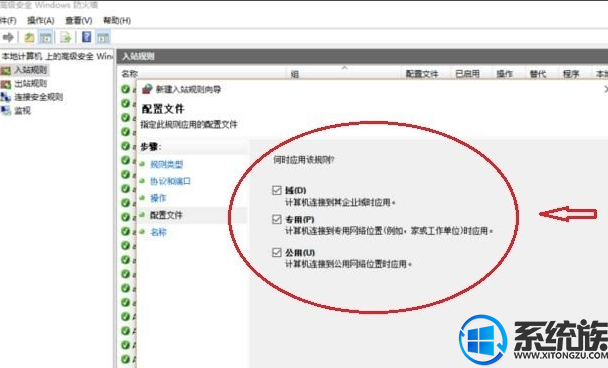The height and width of the screenshot is (368, 608).
Task: Toggle the 专用(P) checkbox
Action: coord(276,219)
